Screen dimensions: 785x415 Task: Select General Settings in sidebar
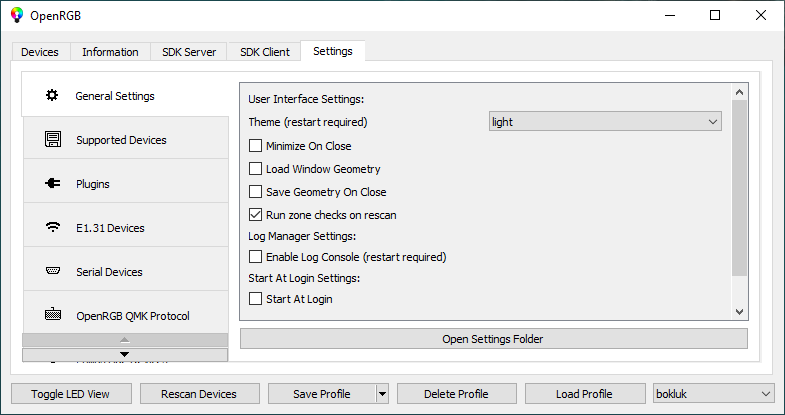[125, 95]
